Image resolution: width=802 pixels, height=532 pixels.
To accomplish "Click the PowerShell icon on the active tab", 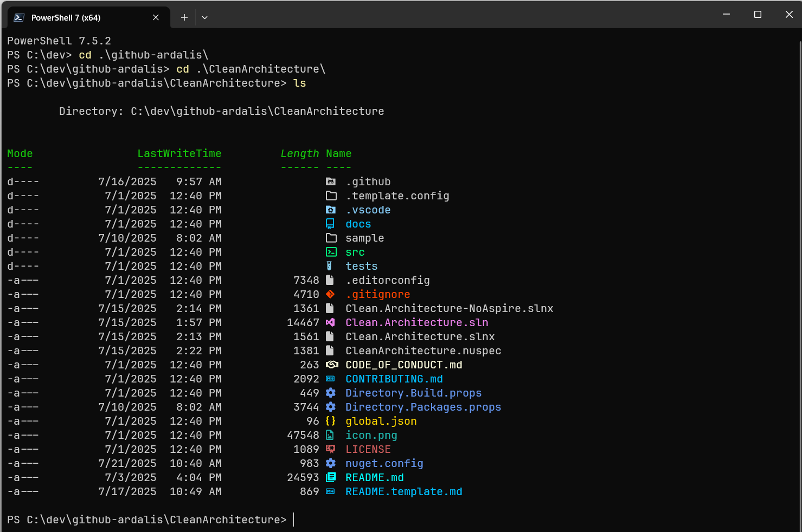I will coord(18,17).
